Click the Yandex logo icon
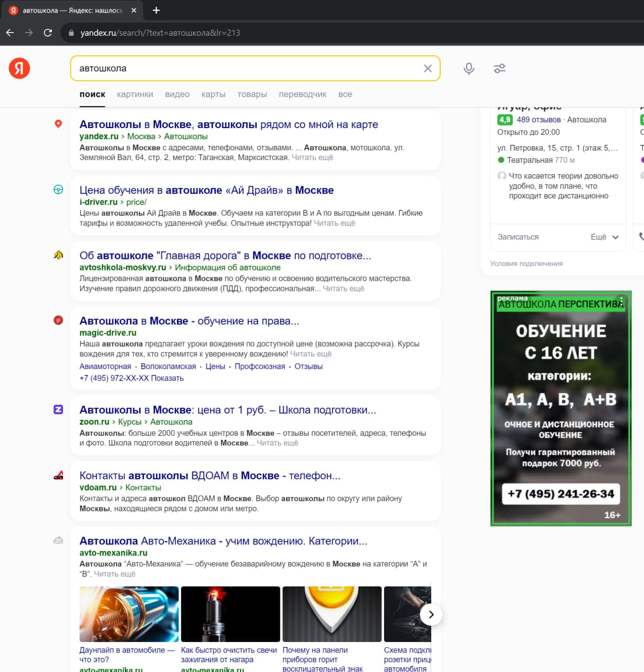 coord(19,68)
